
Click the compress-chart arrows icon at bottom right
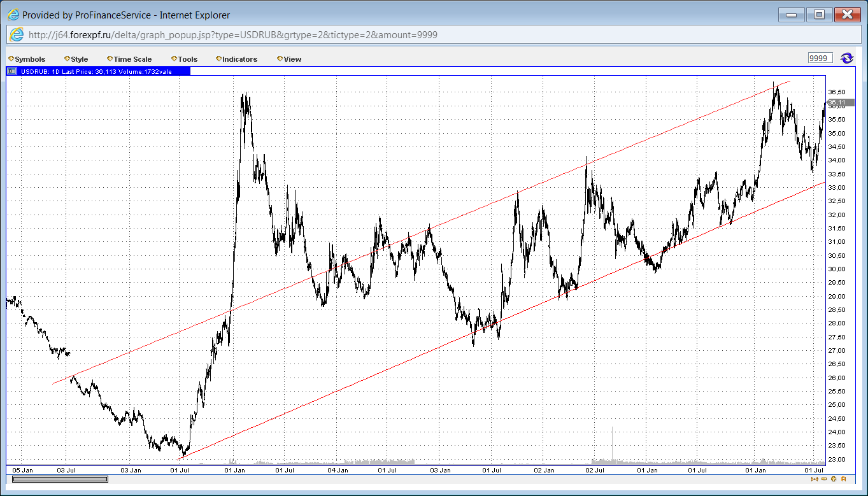(815, 479)
